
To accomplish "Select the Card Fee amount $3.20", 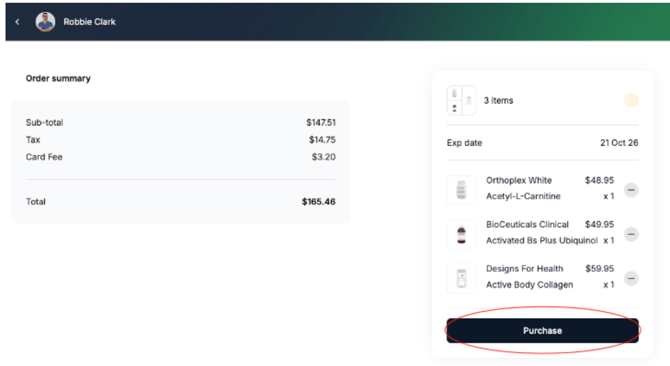I will [323, 157].
